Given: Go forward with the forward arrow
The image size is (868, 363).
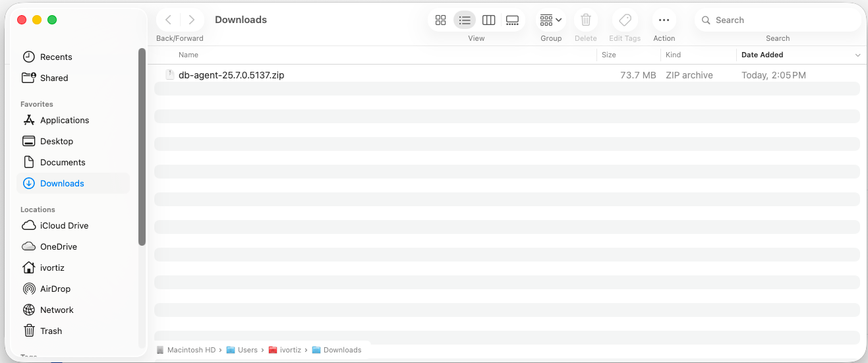Looking at the screenshot, I should 191,20.
